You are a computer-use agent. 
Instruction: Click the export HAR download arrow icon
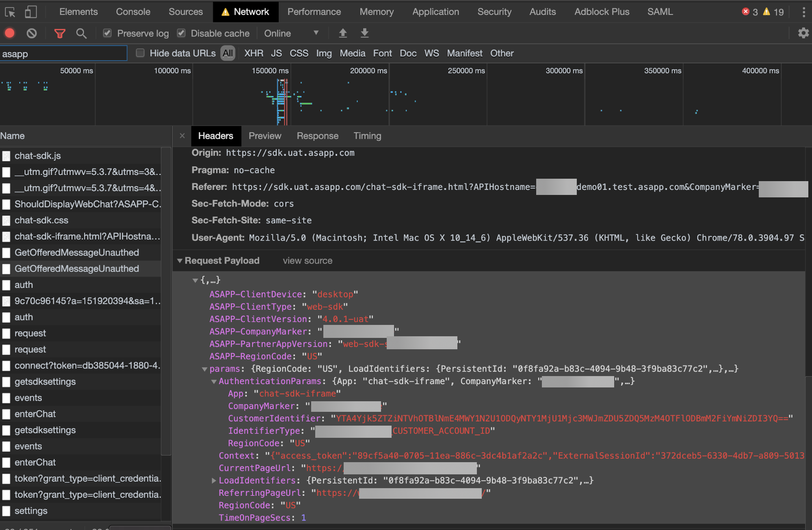(x=364, y=33)
